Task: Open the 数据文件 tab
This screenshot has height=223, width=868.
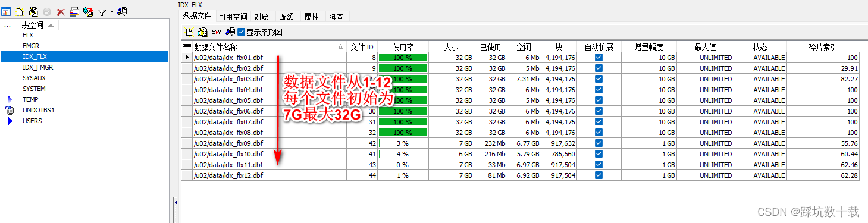Action: 197,17
